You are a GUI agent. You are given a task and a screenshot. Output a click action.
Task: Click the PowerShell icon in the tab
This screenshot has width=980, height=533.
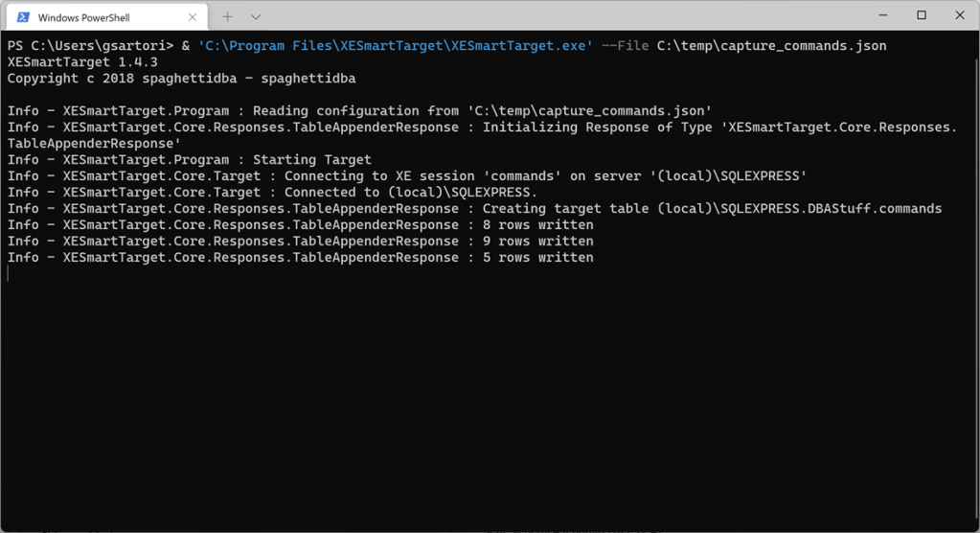pos(23,16)
